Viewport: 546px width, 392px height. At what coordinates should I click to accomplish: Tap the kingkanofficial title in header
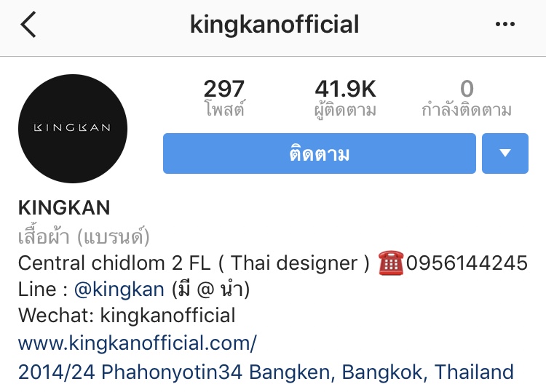pyautogui.click(x=274, y=24)
